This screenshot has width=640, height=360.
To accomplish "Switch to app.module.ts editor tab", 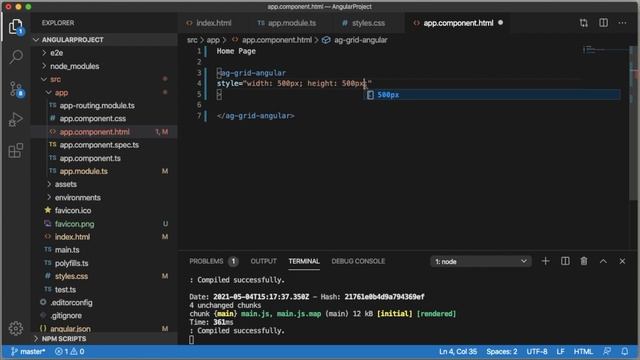I will point(287,23).
